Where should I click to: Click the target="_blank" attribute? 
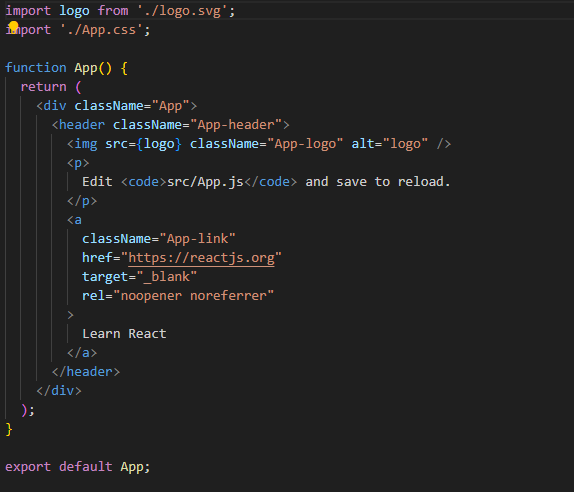point(139,277)
